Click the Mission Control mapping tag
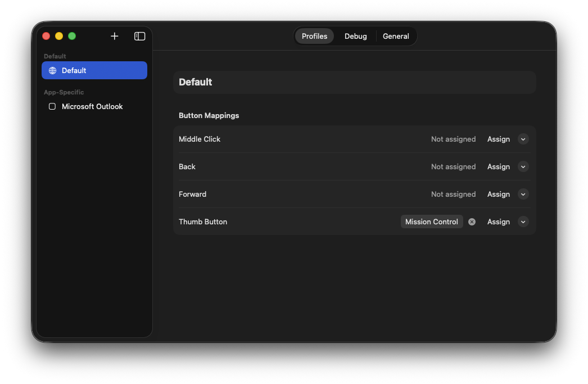The image size is (588, 384). [x=432, y=222]
